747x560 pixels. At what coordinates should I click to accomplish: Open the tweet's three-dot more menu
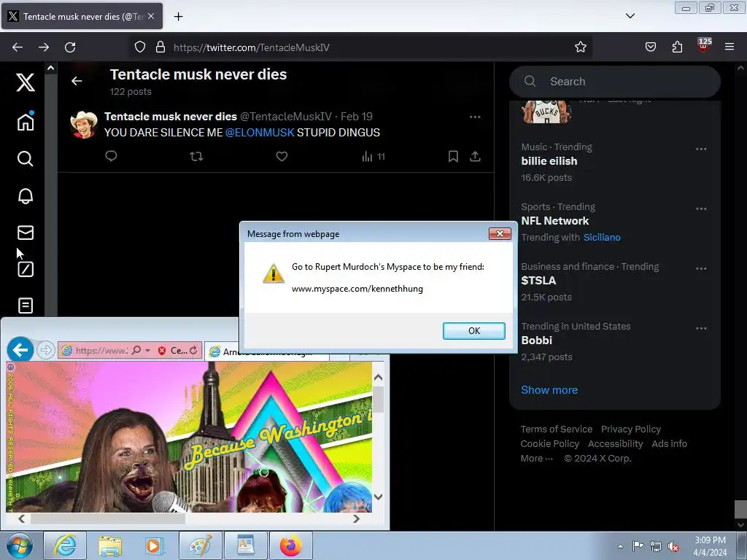(x=475, y=117)
